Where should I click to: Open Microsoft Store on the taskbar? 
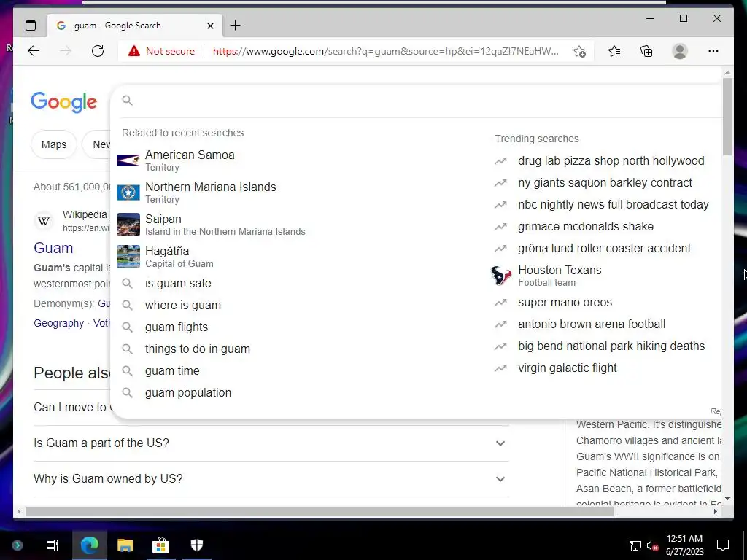161,545
